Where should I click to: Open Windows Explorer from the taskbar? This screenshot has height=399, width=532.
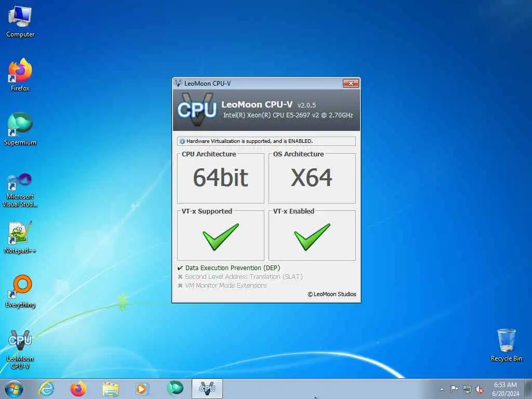coord(110,389)
